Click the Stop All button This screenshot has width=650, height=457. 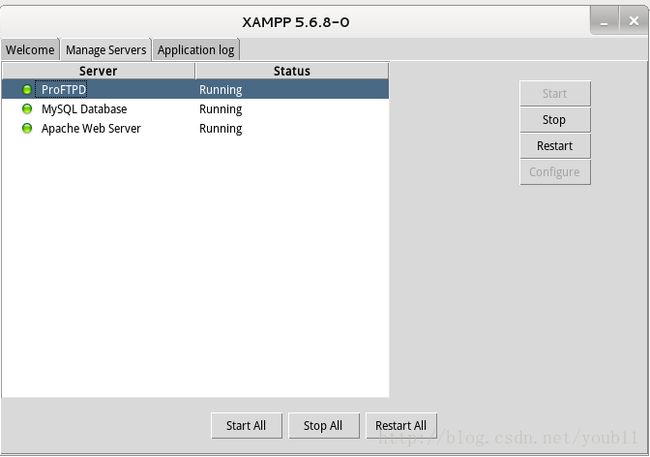pos(323,425)
